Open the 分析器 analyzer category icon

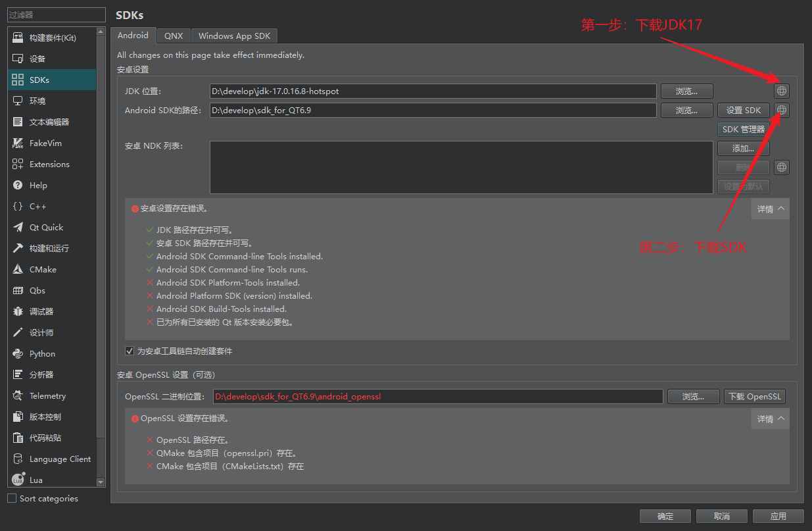[18, 374]
